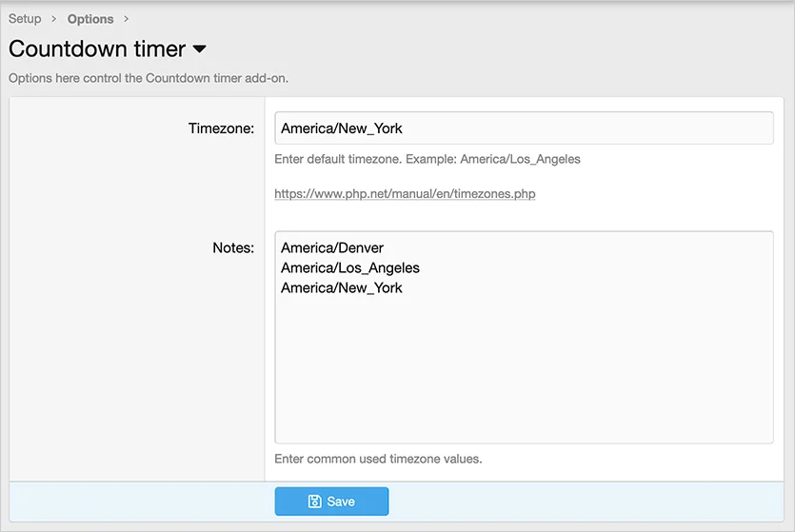Click the "Enter common used timezone values" hint
The width and height of the screenshot is (795, 532).
378,459
